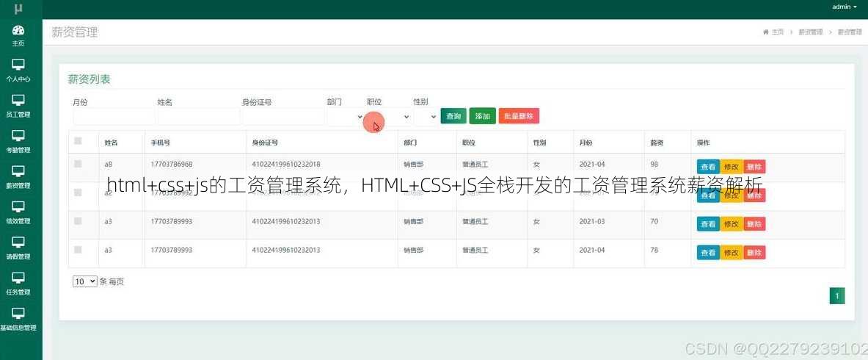
Task: Open the 任务管理 sidebar icon
Action: pos(18,278)
